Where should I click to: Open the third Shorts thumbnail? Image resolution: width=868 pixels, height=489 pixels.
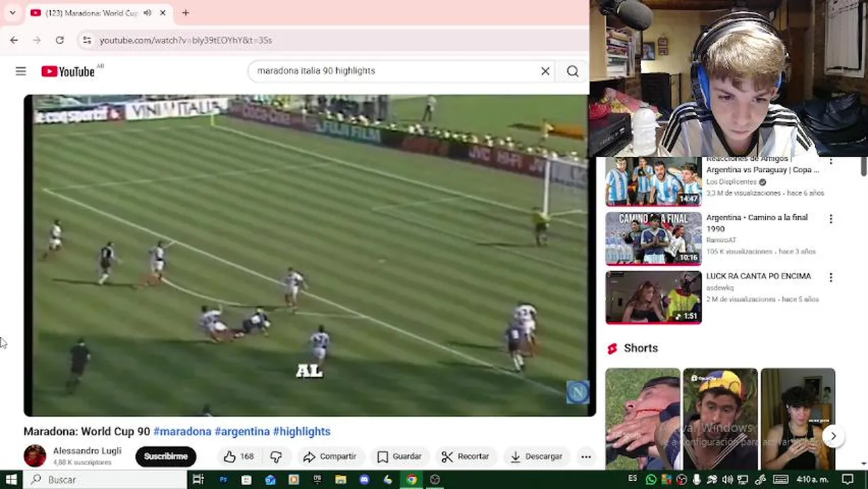tap(798, 419)
